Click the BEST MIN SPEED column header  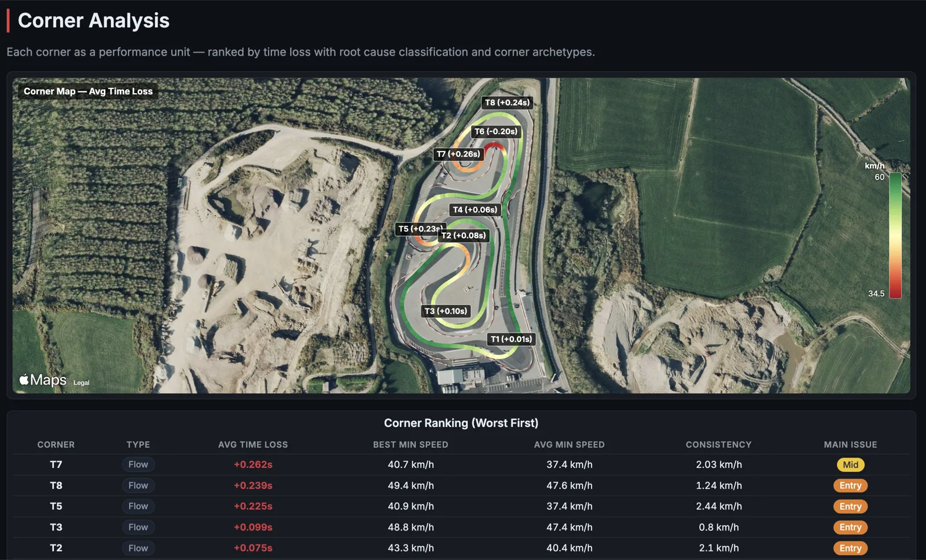click(x=410, y=444)
